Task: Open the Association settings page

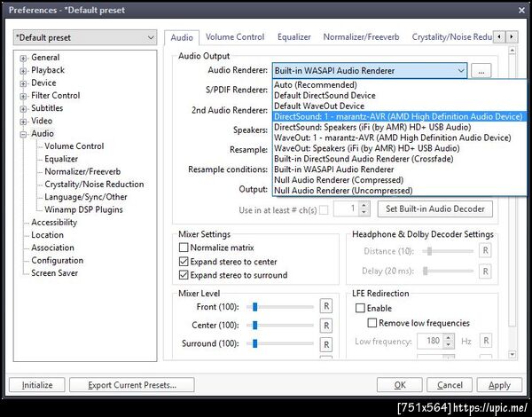Action: (52, 248)
